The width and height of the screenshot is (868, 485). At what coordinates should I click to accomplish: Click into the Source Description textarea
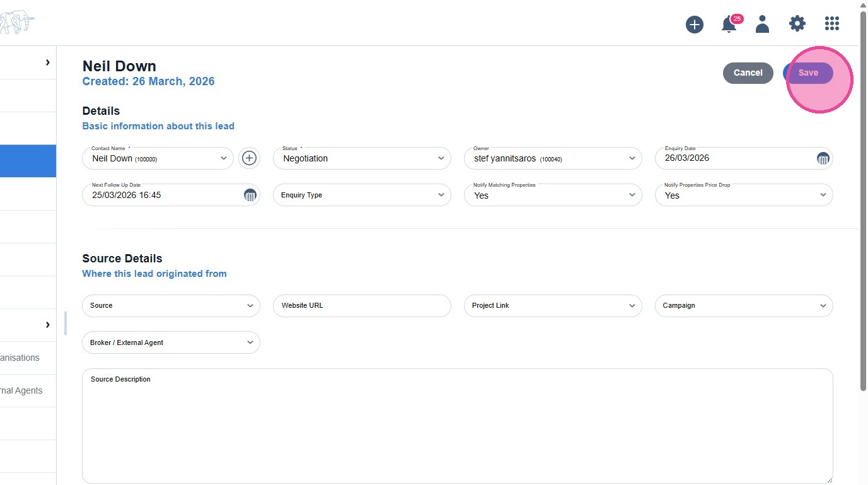(457, 426)
